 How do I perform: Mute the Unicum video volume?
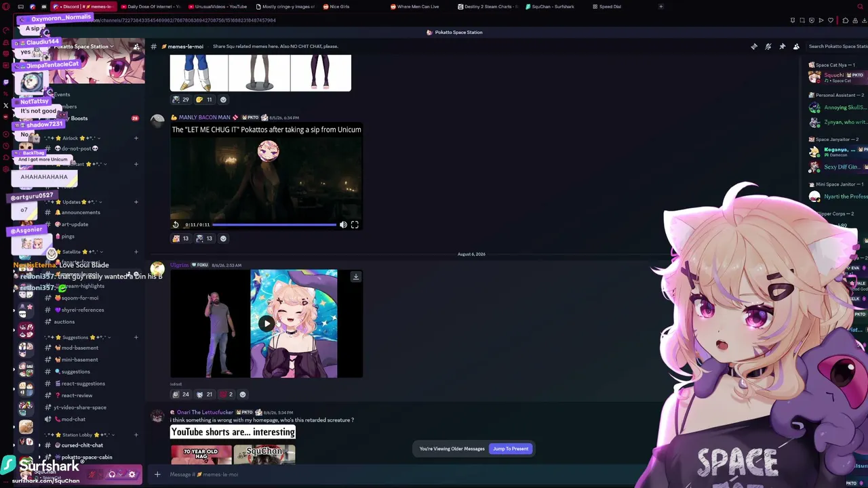[343, 224]
